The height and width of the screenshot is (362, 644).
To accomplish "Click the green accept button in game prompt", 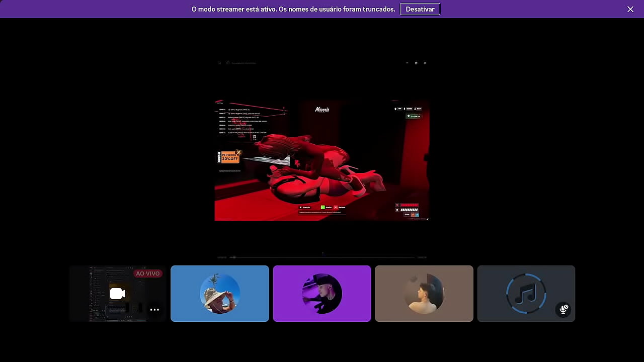I will click(x=323, y=207).
